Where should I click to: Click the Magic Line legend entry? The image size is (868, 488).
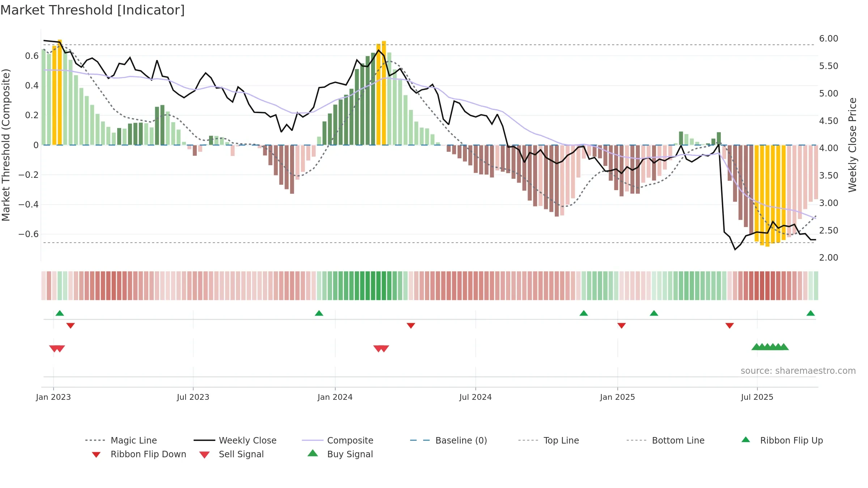(121, 440)
